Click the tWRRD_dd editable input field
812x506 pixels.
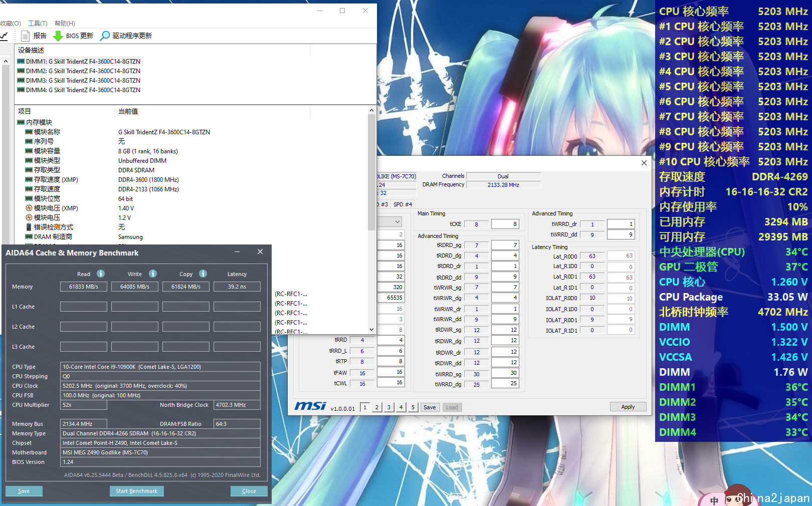pyautogui.click(x=621, y=234)
